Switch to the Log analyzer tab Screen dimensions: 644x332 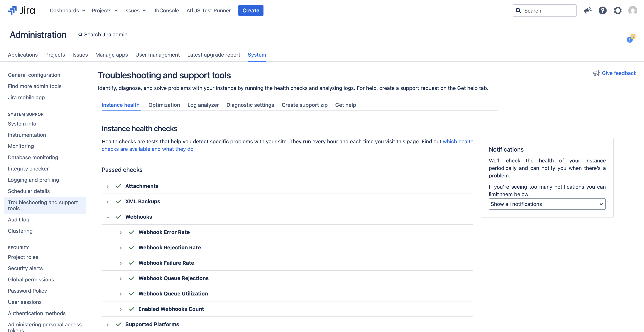pos(203,105)
